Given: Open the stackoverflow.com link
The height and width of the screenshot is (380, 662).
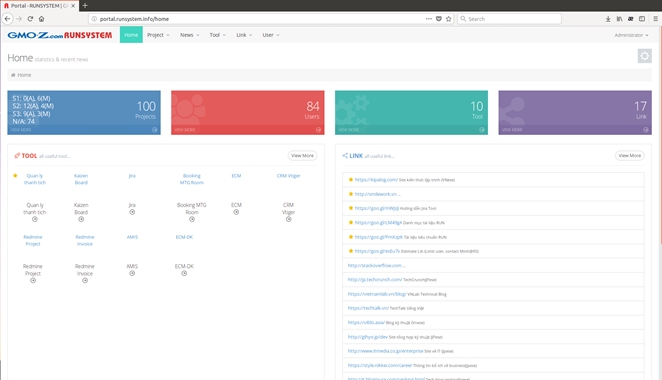Looking at the screenshot, I should (x=374, y=265).
